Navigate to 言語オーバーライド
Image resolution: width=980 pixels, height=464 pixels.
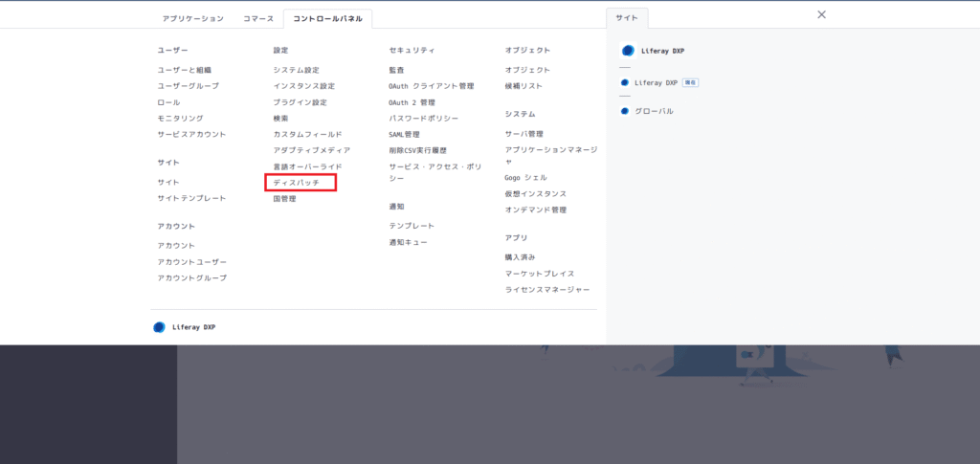pyautogui.click(x=307, y=166)
